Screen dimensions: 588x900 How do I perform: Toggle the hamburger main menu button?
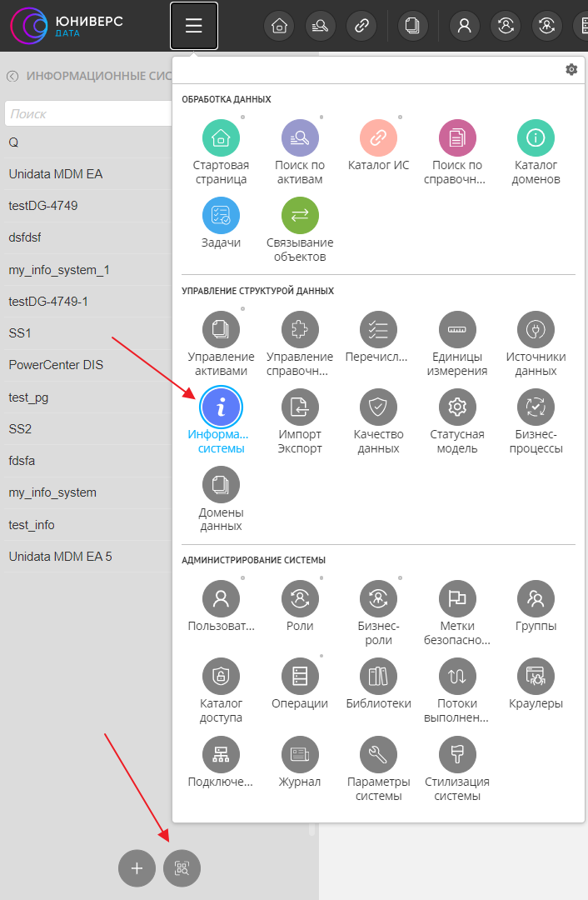[x=194, y=26]
